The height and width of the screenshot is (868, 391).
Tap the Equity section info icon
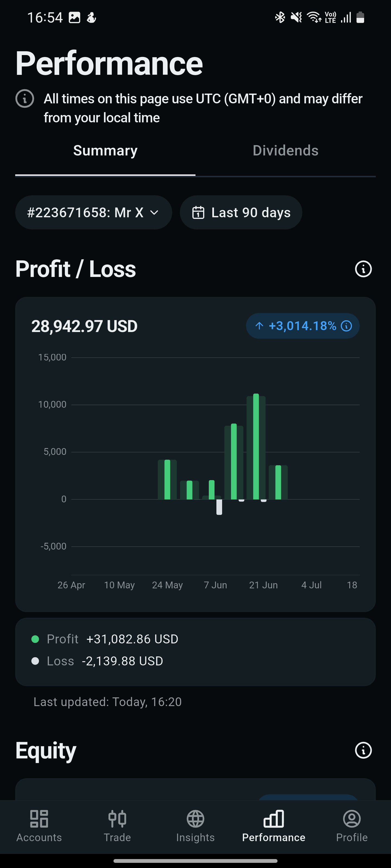click(x=363, y=750)
